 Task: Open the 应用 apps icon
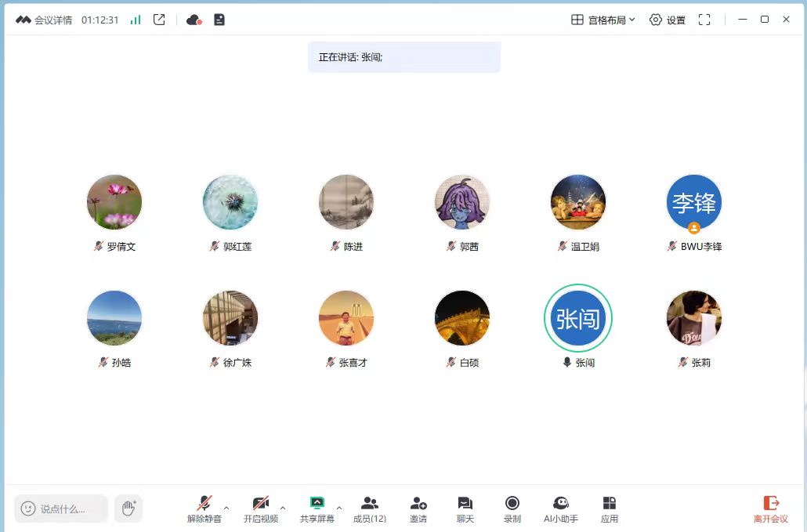pos(609,504)
